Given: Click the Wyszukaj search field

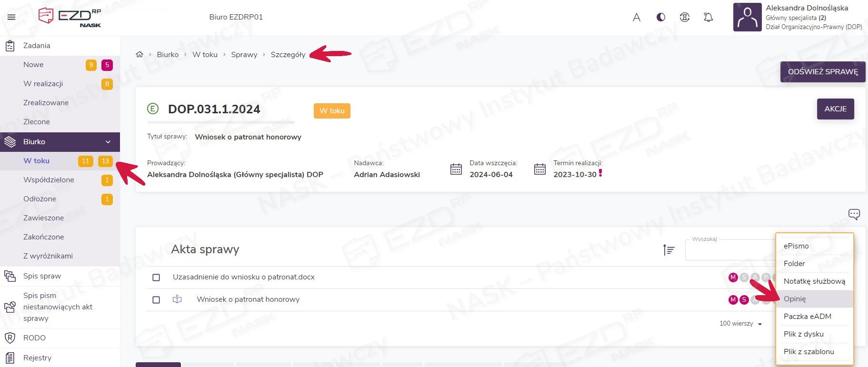Looking at the screenshot, I should (x=729, y=250).
